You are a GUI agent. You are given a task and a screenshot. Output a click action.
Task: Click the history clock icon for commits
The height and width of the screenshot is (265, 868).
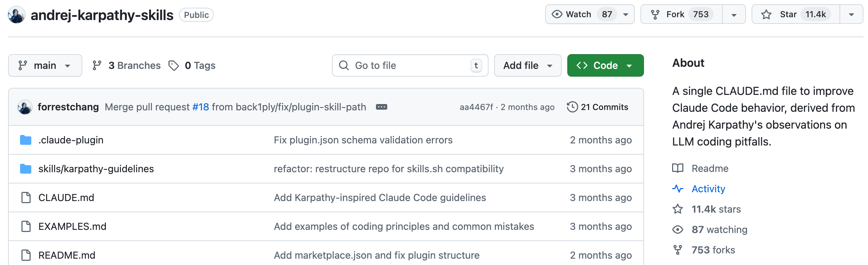tap(572, 107)
